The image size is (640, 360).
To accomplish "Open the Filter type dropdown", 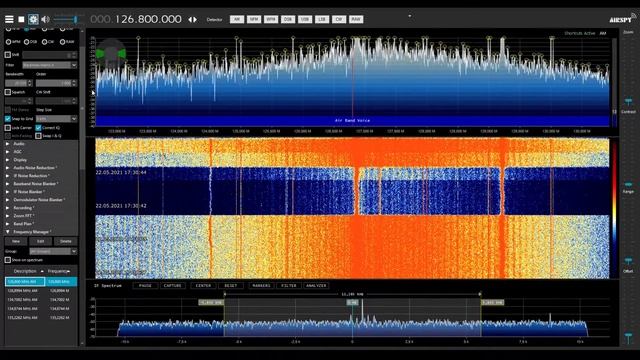I will point(49,65).
